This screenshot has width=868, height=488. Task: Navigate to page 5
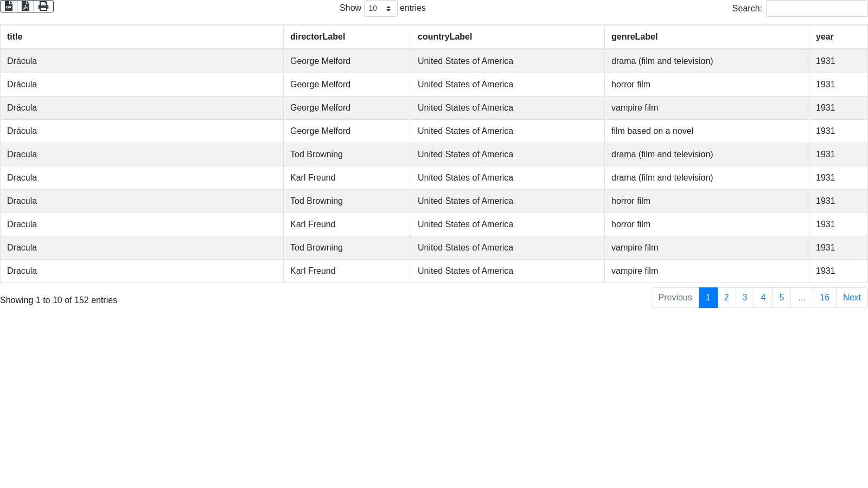[781, 298]
